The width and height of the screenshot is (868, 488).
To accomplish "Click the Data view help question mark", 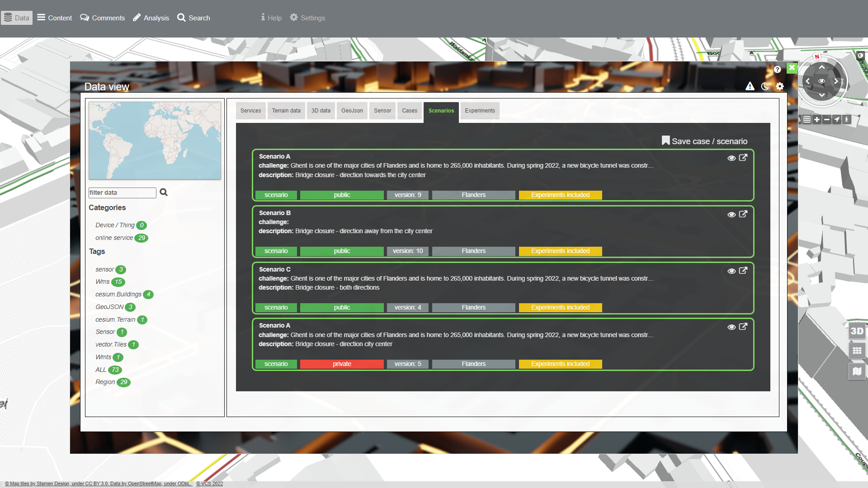I will [x=777, y=70].
